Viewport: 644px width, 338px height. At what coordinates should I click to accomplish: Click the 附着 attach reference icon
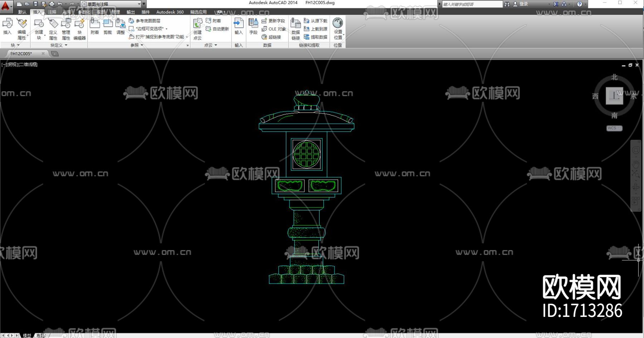click(x=94, y=27)
